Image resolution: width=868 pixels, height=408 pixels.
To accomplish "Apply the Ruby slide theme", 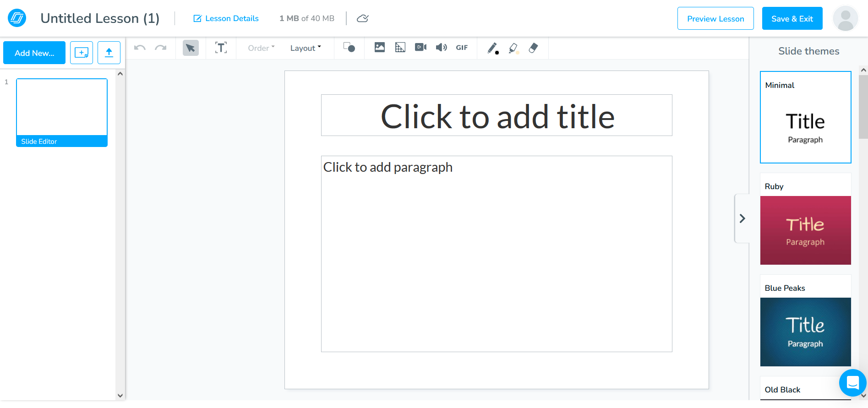I will tap(805, 230).
